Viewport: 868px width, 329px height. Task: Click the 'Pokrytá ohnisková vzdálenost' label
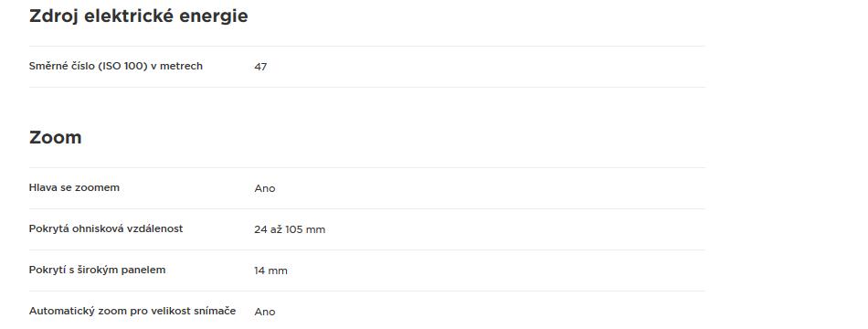[x=106, y=228]
